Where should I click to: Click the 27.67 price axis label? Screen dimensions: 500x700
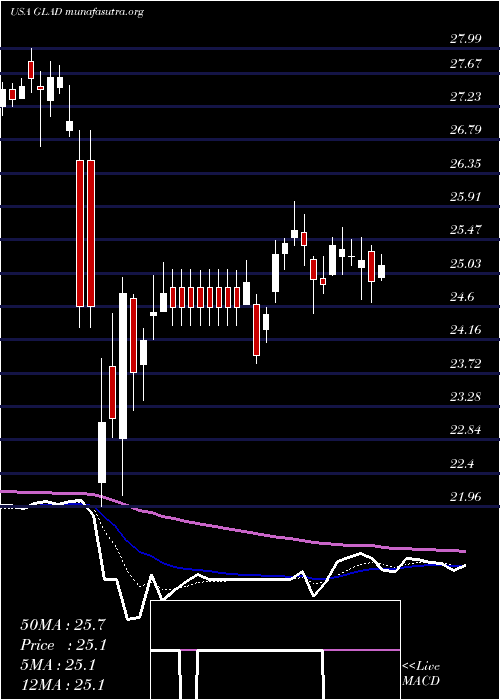coord(465,63)
